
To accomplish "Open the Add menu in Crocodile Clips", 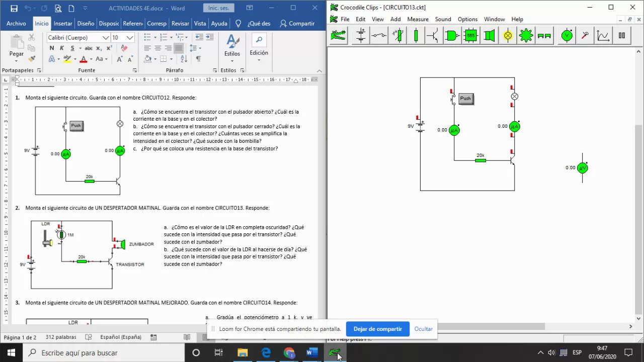I will pos(395,19).
